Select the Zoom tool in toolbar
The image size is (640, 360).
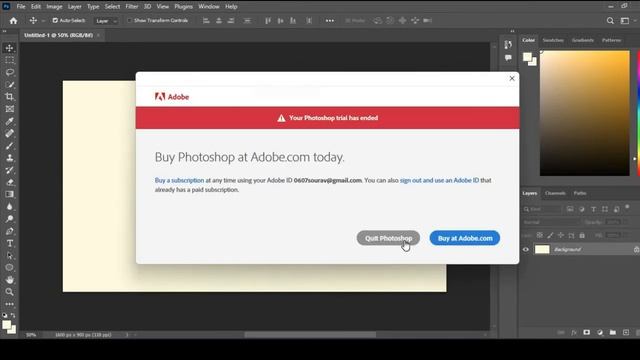click(9, 292)
